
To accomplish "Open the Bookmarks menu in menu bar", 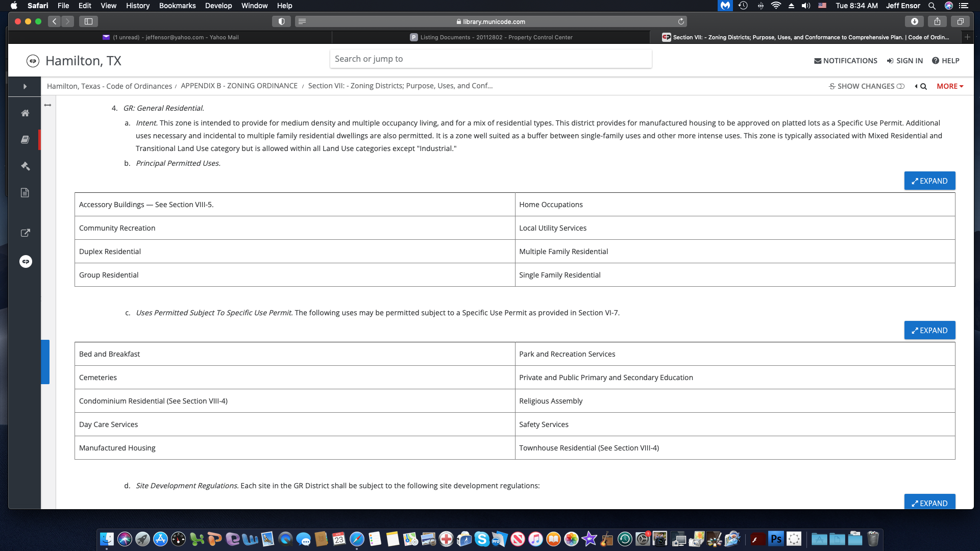I will 177,6.
